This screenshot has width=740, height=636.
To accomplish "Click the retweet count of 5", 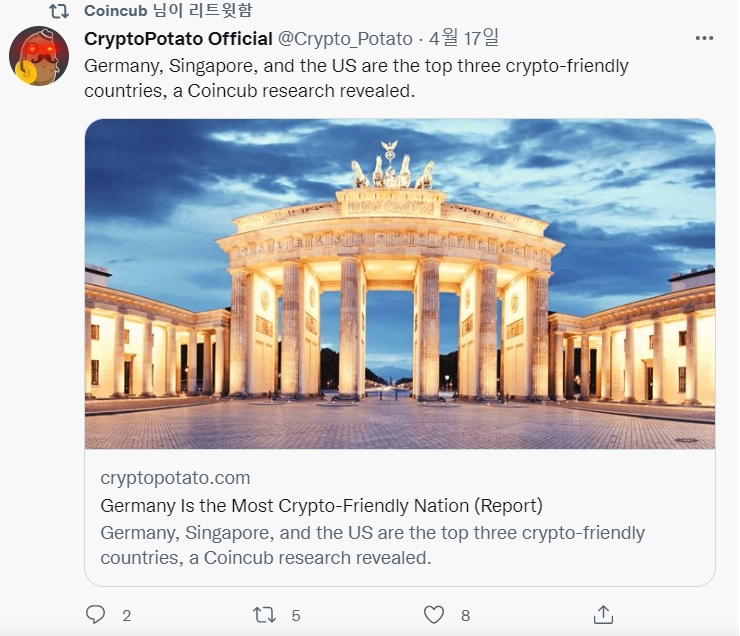I will click(295, 616).
